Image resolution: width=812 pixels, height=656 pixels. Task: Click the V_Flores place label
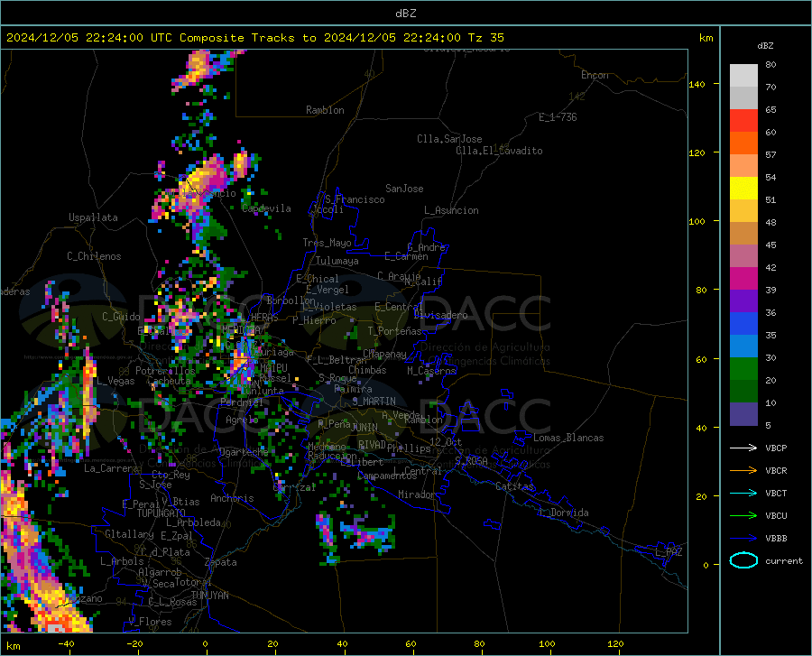point(150,622)
